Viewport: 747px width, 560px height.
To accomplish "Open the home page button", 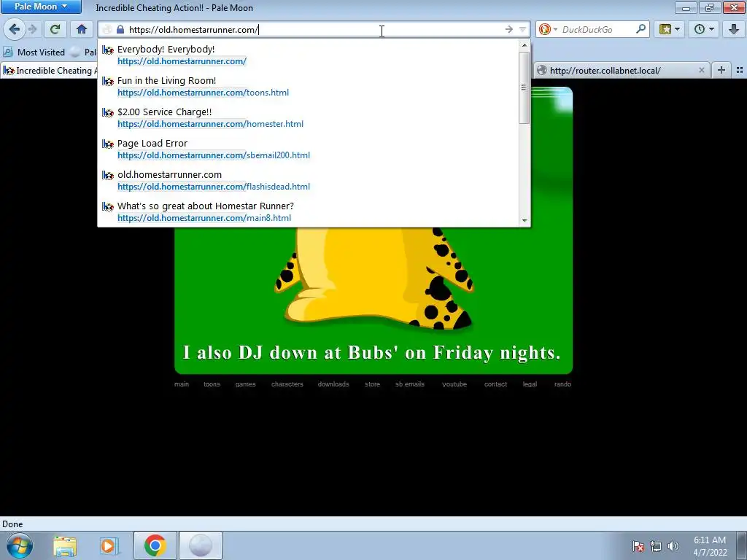I will coord(82,29).
